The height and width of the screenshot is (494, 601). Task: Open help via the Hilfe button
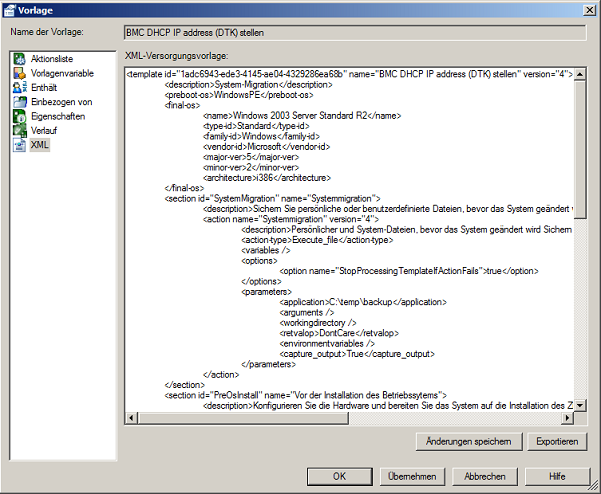point(557,476)
